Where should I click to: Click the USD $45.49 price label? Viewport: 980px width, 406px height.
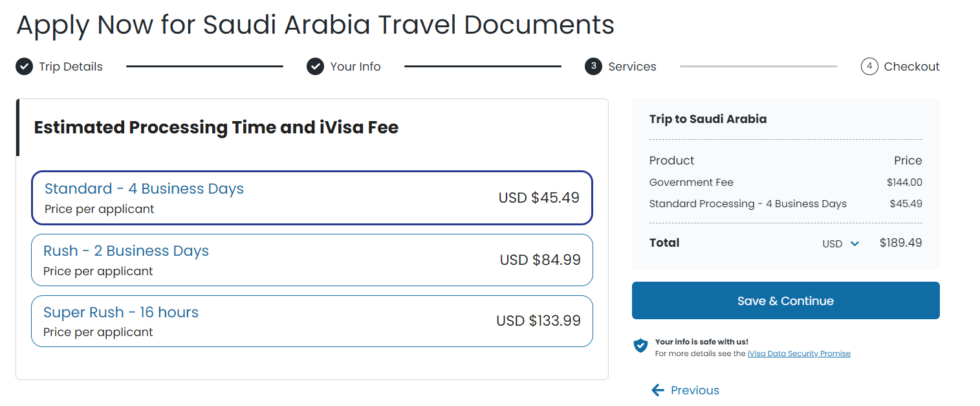[539, 197]
